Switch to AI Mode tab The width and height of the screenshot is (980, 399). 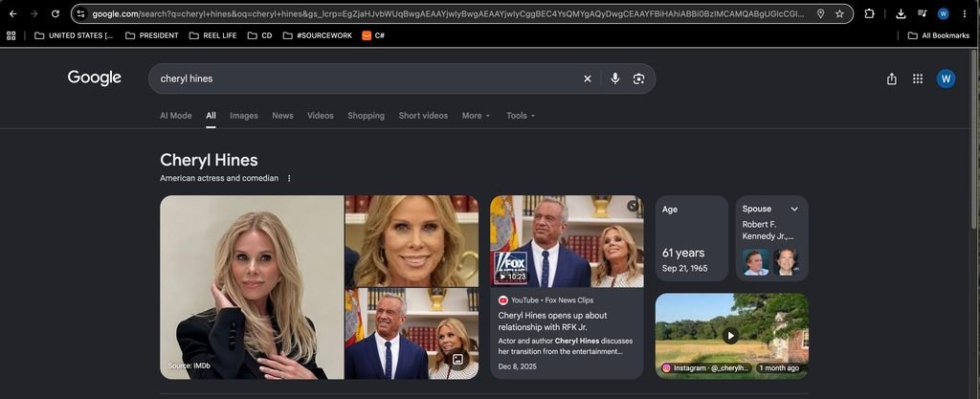pos(176,116)
